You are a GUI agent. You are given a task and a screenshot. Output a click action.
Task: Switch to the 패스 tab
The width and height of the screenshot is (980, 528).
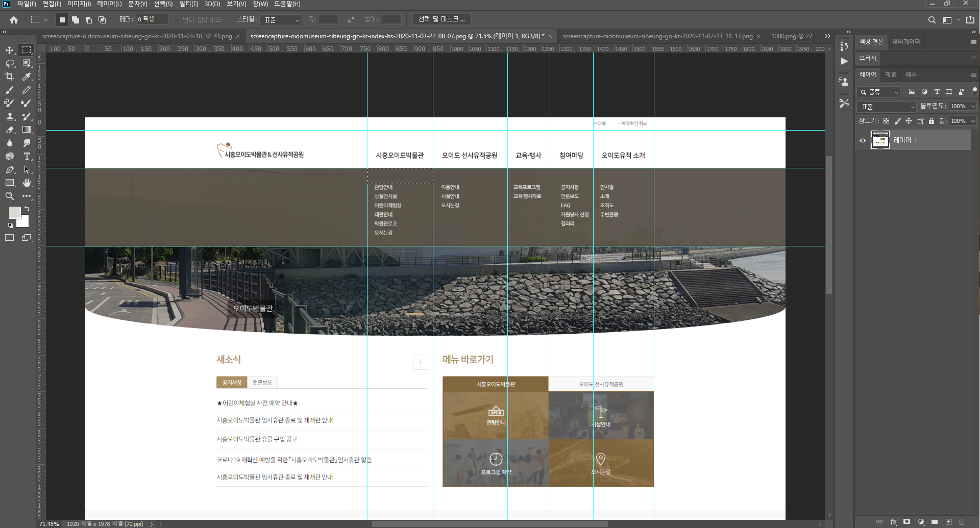911,74
